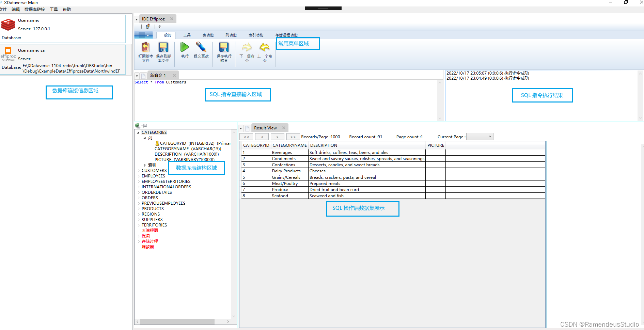The width and height of the screenshot is (644, 330).
Task: Open the quick access toolbar customize dropdown
Action: (x=159, y=26)
